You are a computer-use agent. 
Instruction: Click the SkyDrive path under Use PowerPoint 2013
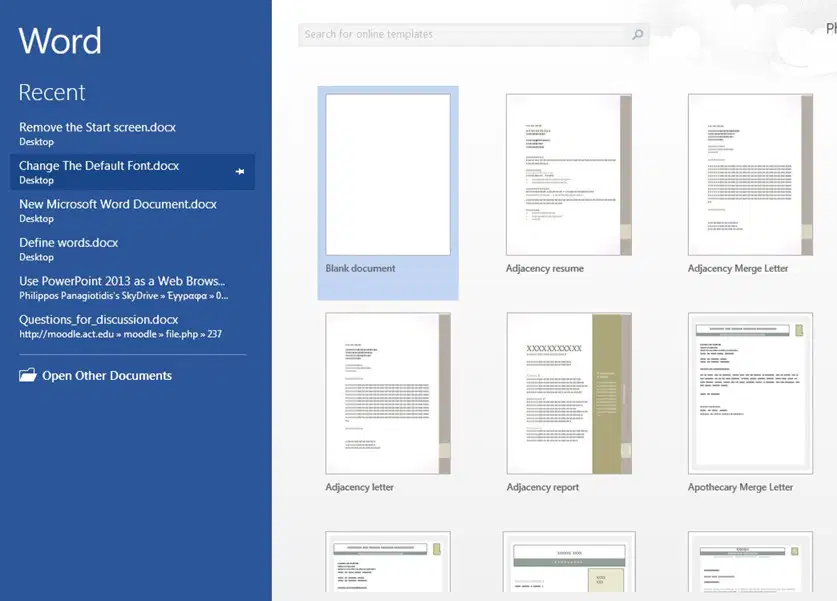(x=123, y=296)
